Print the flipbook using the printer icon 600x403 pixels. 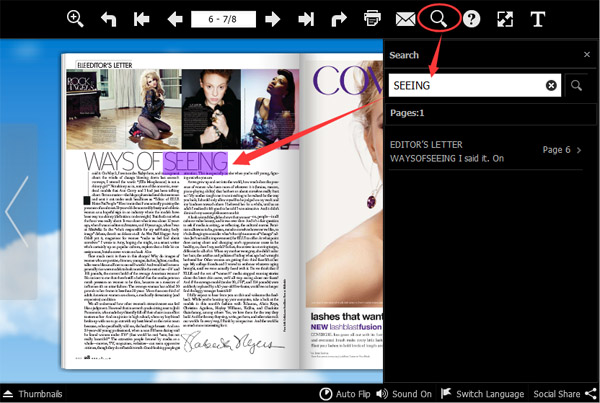(x=373, y=18)
